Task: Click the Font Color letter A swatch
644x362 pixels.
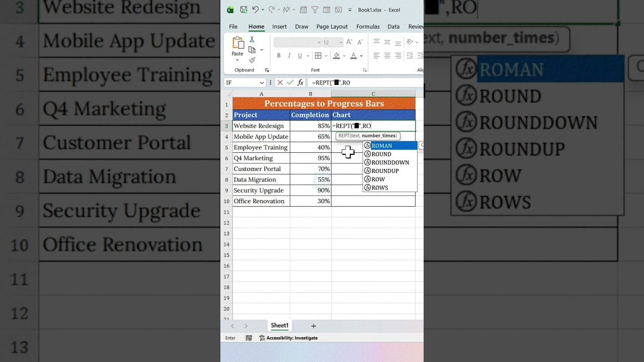Action: (354, 56)
